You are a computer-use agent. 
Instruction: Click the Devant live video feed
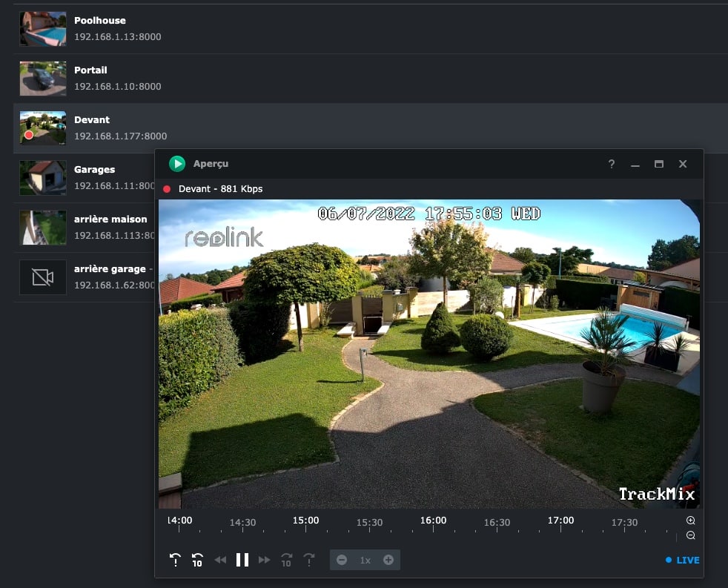[429, 354]
